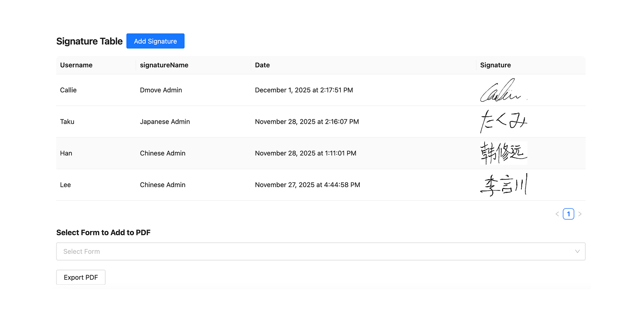Viewport: 644px width, 315px height.
Task: Open Taku's Japanese signature image
Action: 504,122
